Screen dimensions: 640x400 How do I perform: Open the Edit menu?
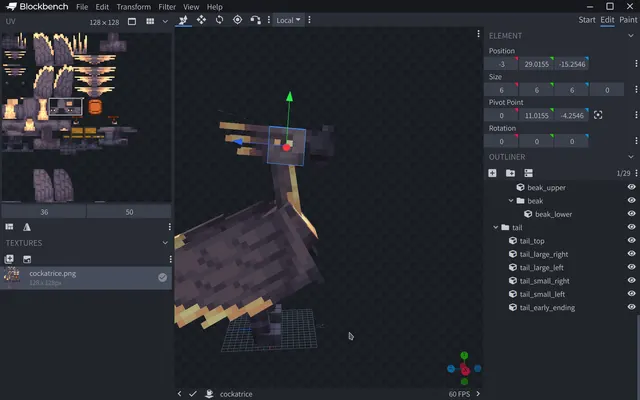tap(102, 7)
